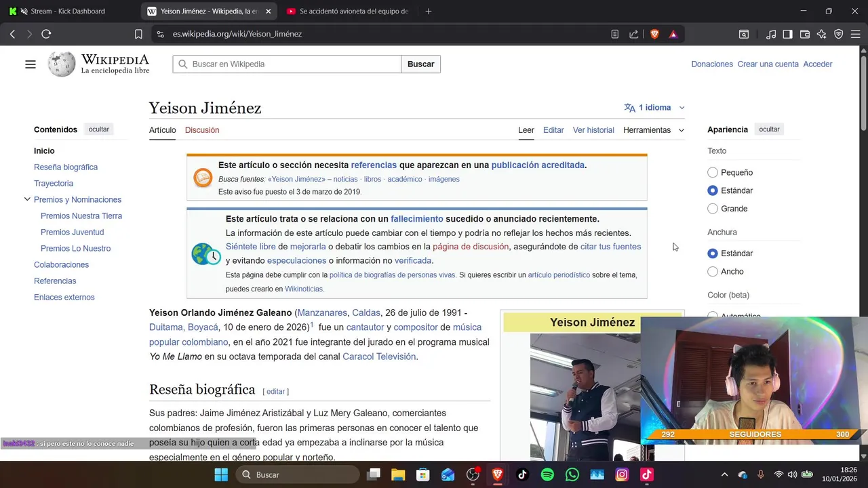
Task: Open Ver historial tab
Action: pos(593,130)
